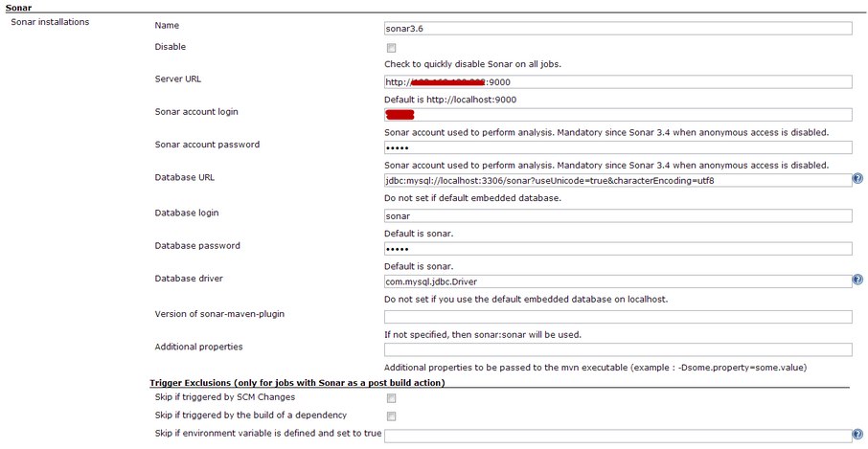The image size is (868, 449).
Task: Click the Version of sonar-maven-plugin field
Action: (618, 317)
